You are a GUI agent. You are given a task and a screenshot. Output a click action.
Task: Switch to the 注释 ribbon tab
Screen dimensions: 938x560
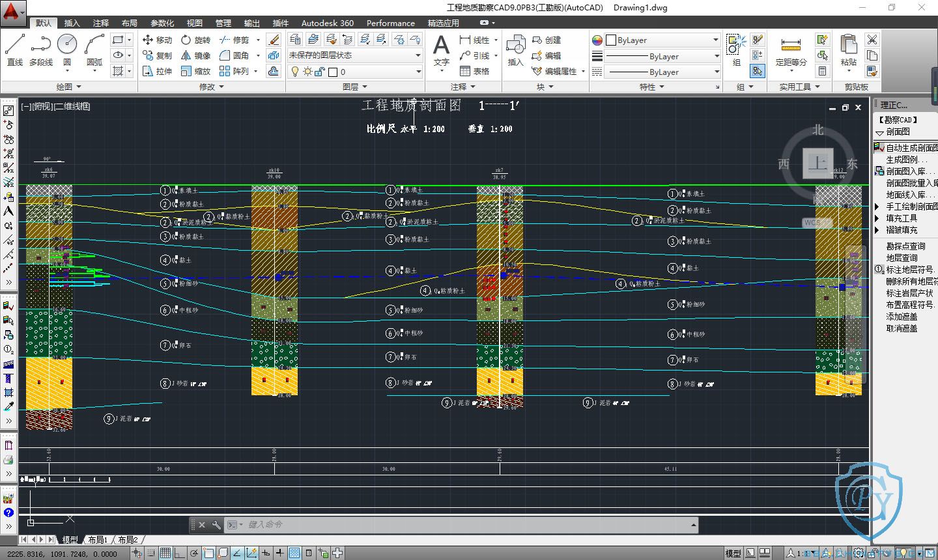point(101,23)
